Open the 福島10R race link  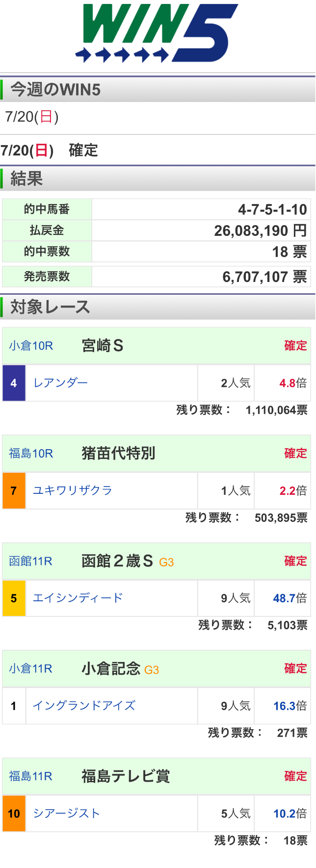(x=31, y=454)
